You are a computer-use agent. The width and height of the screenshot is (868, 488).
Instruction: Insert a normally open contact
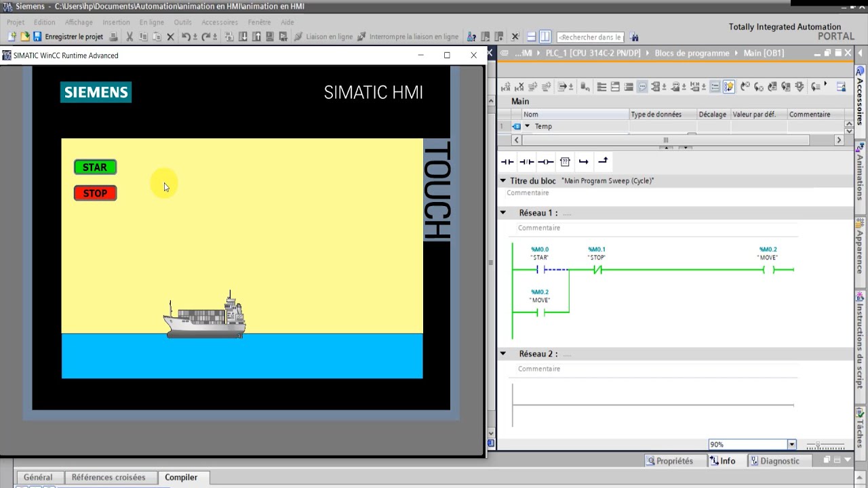coord(507,162)
